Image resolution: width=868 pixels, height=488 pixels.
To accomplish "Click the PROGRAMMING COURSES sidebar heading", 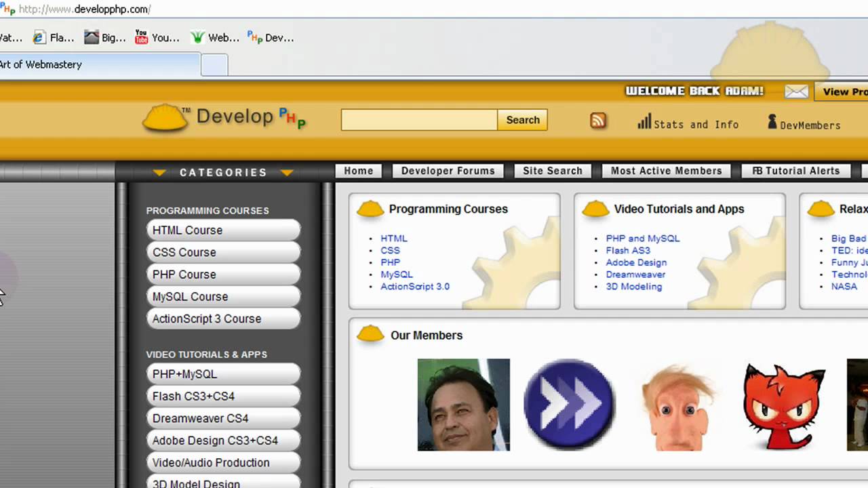I will (208, 211).
